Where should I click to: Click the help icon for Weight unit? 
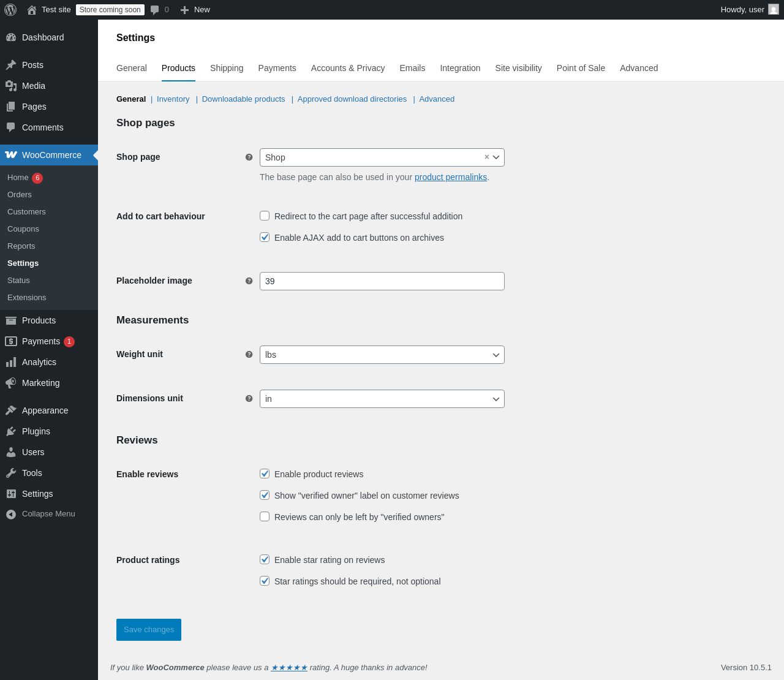pos(249,355)
